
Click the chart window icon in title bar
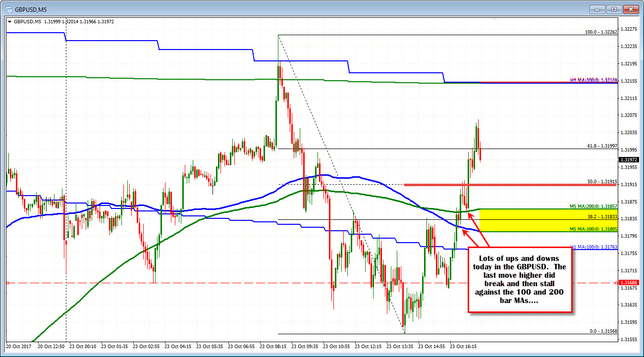pyautogui.click(x=8, y=8)
